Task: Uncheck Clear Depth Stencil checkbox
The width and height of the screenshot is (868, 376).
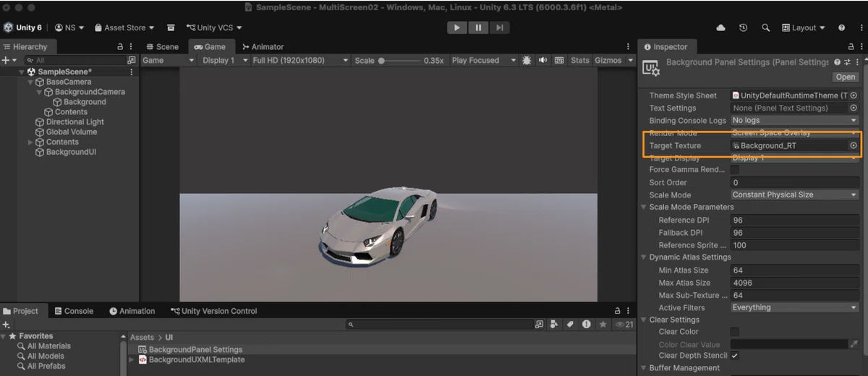Action: point(735,356)
